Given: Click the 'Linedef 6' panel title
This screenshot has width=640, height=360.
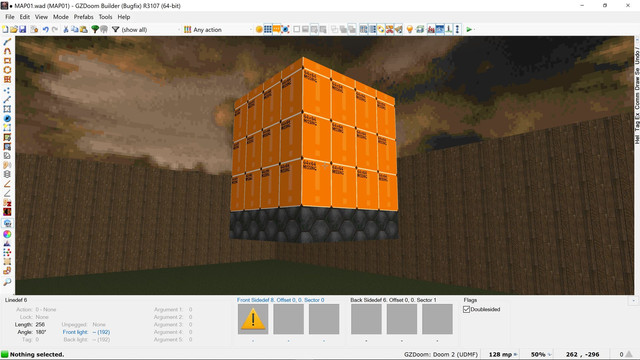Looking at the screenshot, I should pyautogui.click(x=16, y=300).
